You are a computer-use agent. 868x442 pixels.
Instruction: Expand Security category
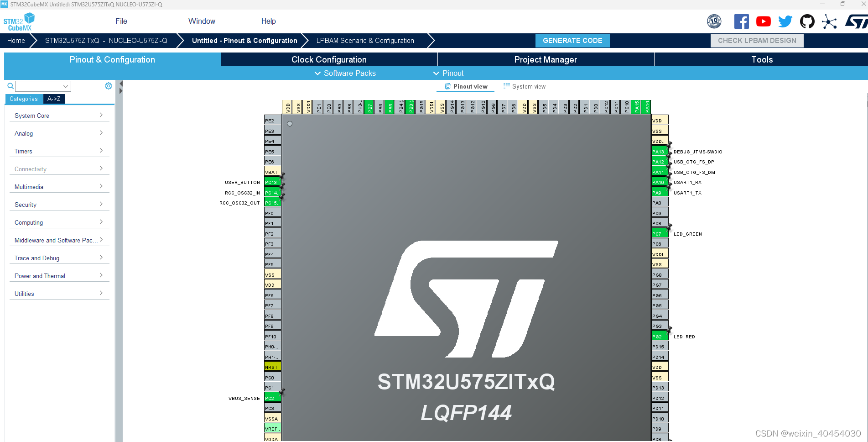click(x=59, y=205)
